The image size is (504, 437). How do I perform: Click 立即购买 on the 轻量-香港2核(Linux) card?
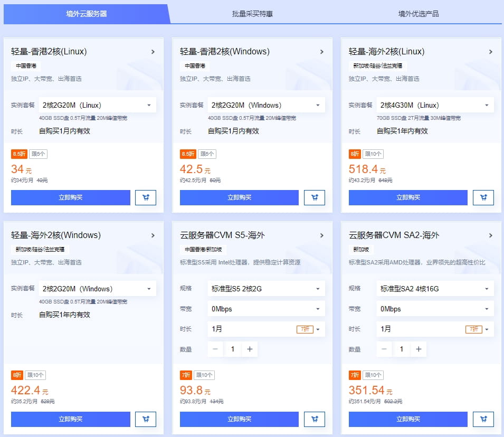(x=70, y=197)
